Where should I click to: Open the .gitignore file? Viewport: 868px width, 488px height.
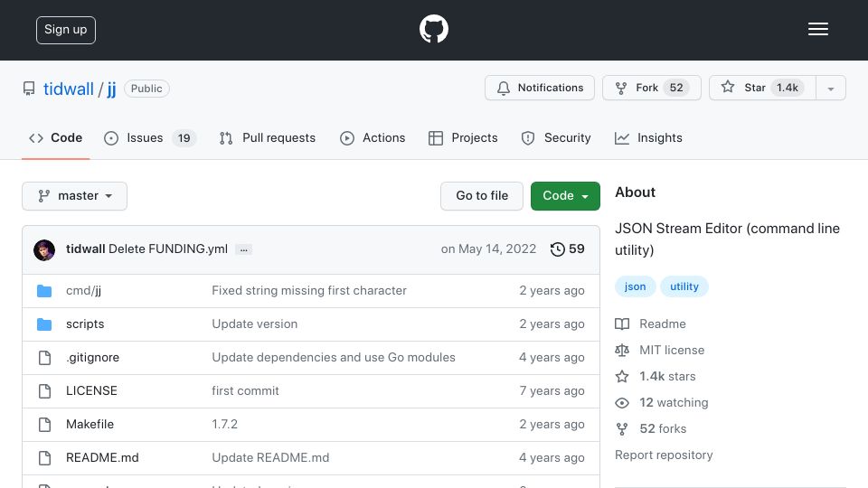92,358
